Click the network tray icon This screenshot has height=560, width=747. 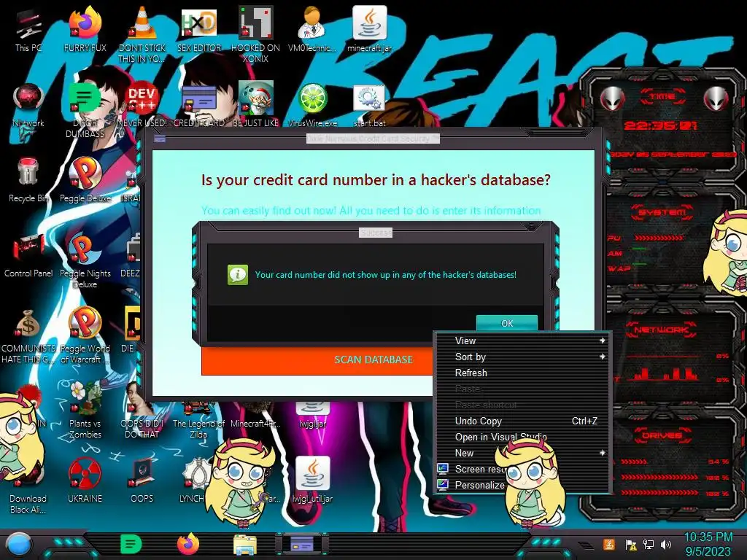click(649, 545)
